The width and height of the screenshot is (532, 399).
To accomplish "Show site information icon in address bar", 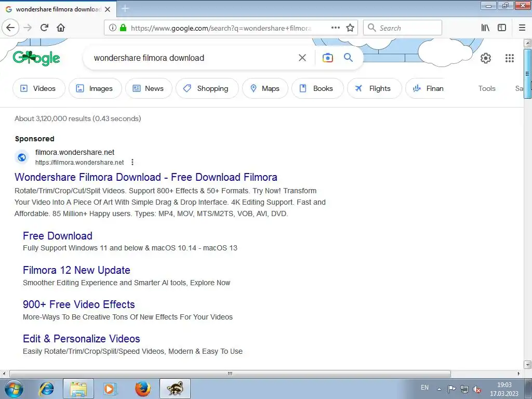I will tap(112, 28).
